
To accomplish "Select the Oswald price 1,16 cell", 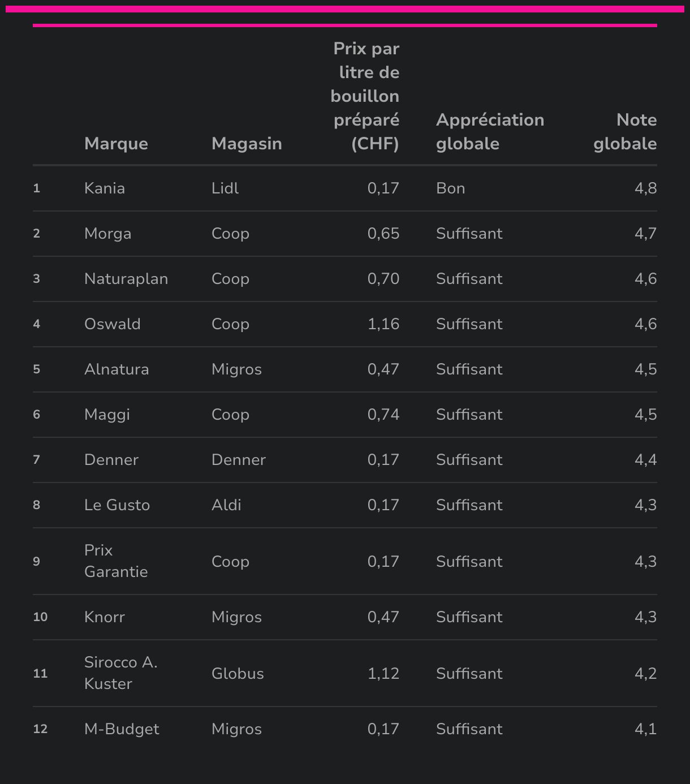I will [x=383, y=324].
